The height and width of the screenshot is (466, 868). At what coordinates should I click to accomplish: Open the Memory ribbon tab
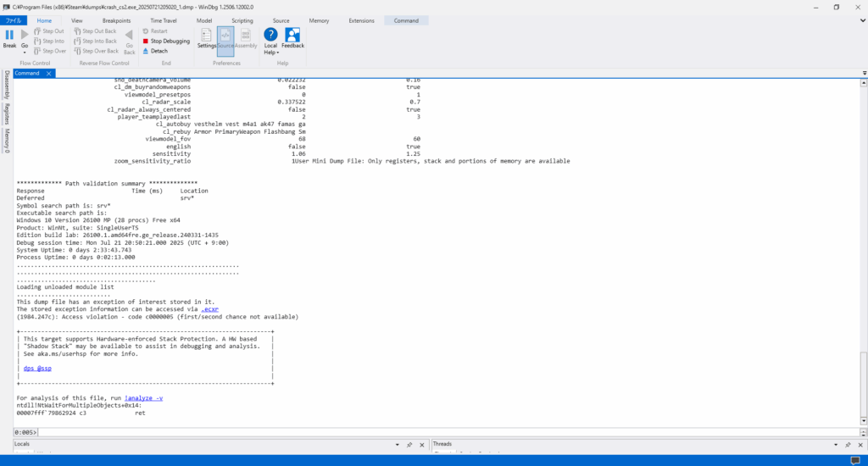click(x=319, y=20)
